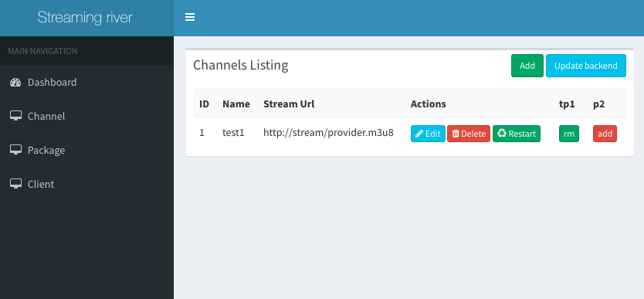The width and height of the screenshot is (644, 299).
Task: Select the test1 stream URL cell
Action: tap(329, 133)
